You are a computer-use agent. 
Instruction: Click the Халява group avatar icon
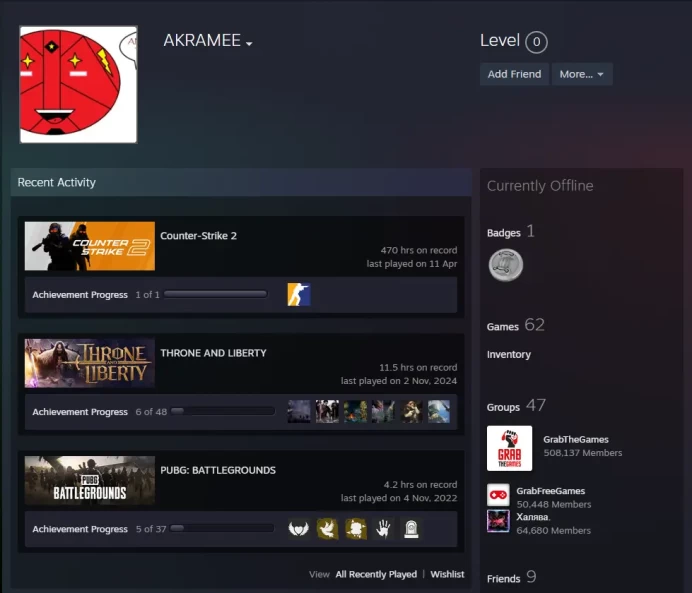click(498, 521)
